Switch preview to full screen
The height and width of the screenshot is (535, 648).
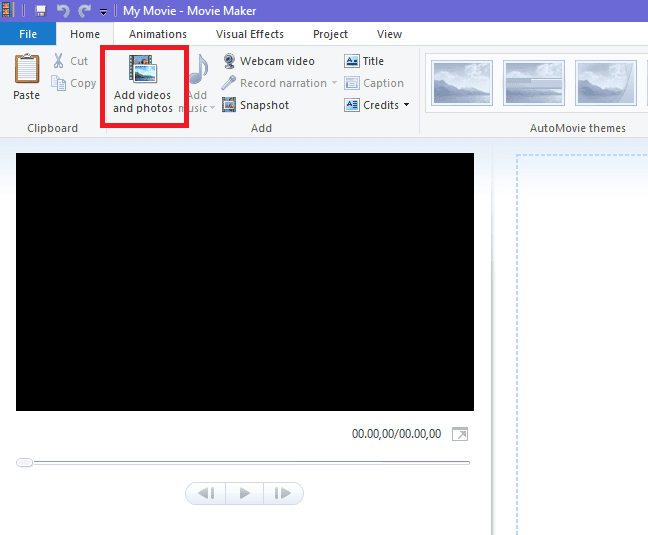pos(460,434)
